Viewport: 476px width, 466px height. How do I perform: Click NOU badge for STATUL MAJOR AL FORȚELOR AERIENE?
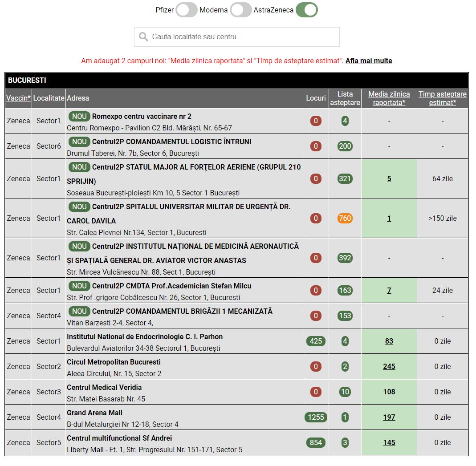(79, 167)
